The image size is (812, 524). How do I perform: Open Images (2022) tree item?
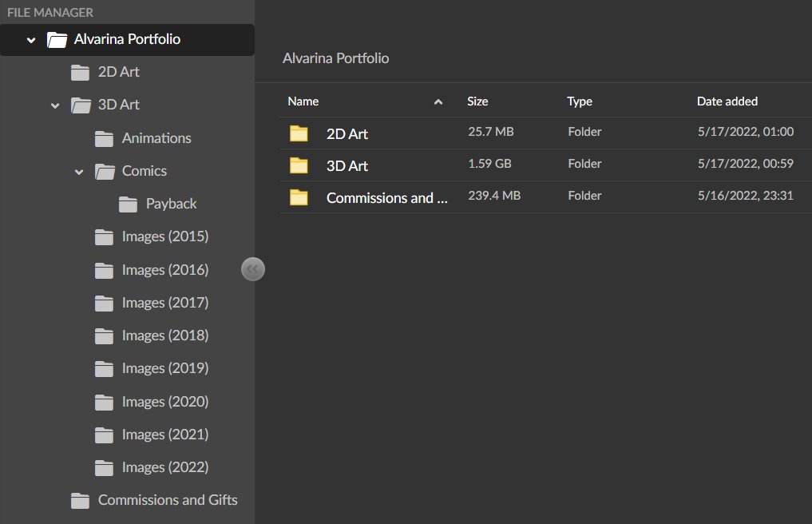pyautogui.click(x=165, y=467)
